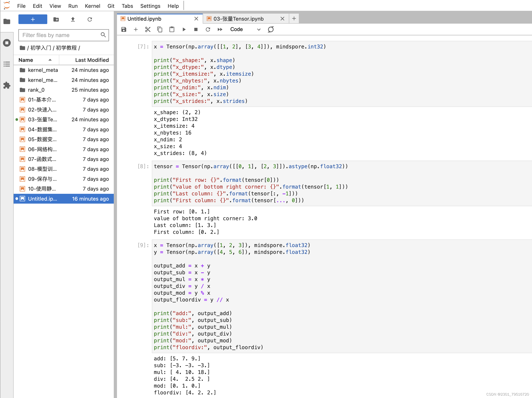Run the selected cell with play icon
Screen dimensions: 532x398
[184, 29]
